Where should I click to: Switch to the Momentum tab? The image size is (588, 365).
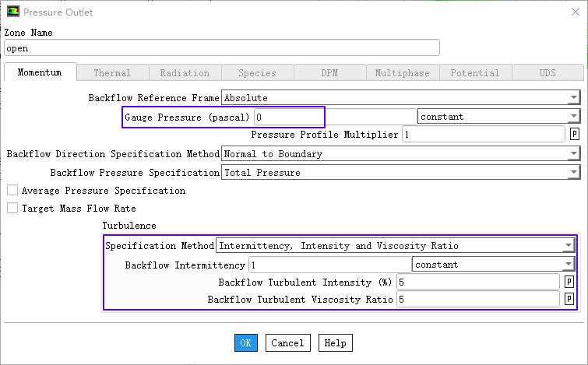coord(40,72)
